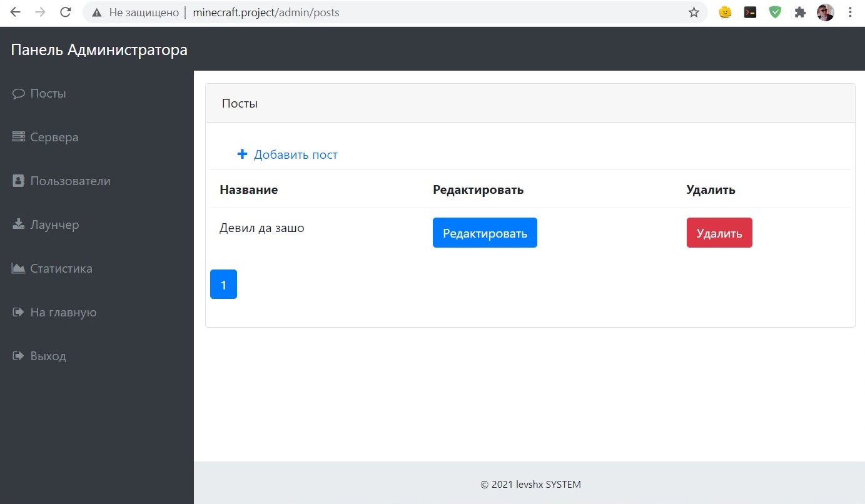Click the yellow smiley extension icon
865x504 pixels.
pyautogui.click(x=725, y=12)
